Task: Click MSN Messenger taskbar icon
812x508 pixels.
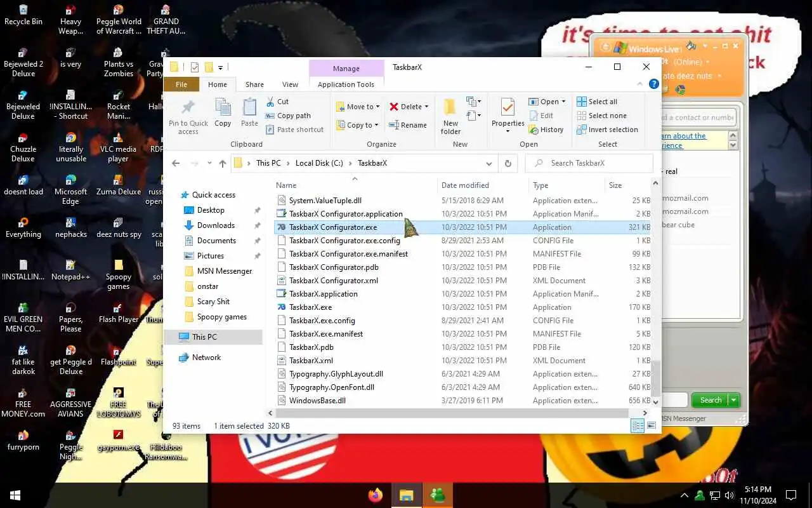Action: pyautogui.click(x=438, y=495)
